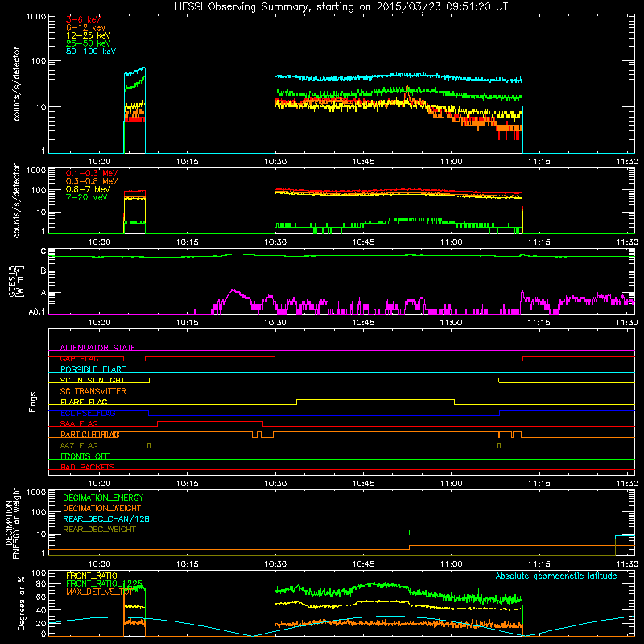The height and width of the screenshot is (644, 644).
Task: Click the 1000 y-axis tick label of keV panel
Action: (36, 17)
